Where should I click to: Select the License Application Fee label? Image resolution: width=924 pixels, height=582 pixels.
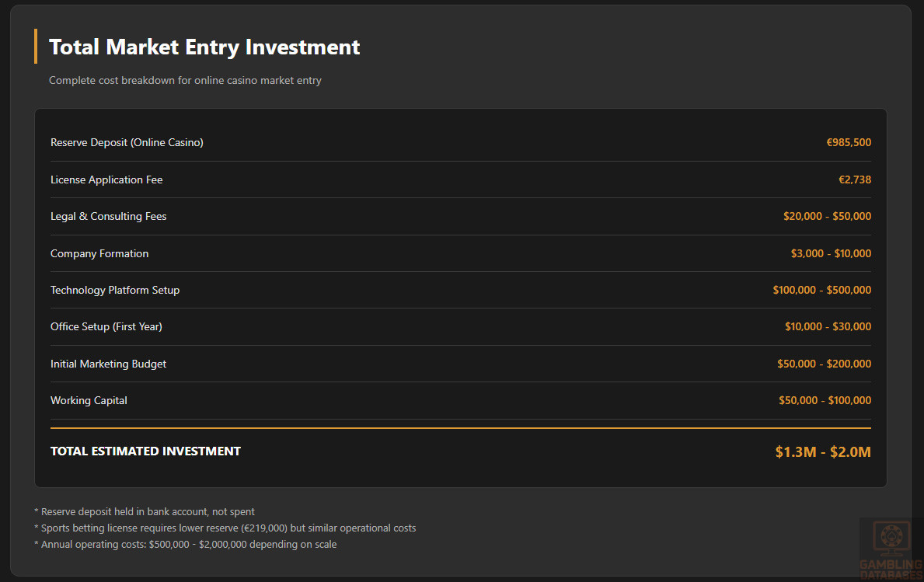click(x=106, y=179)
